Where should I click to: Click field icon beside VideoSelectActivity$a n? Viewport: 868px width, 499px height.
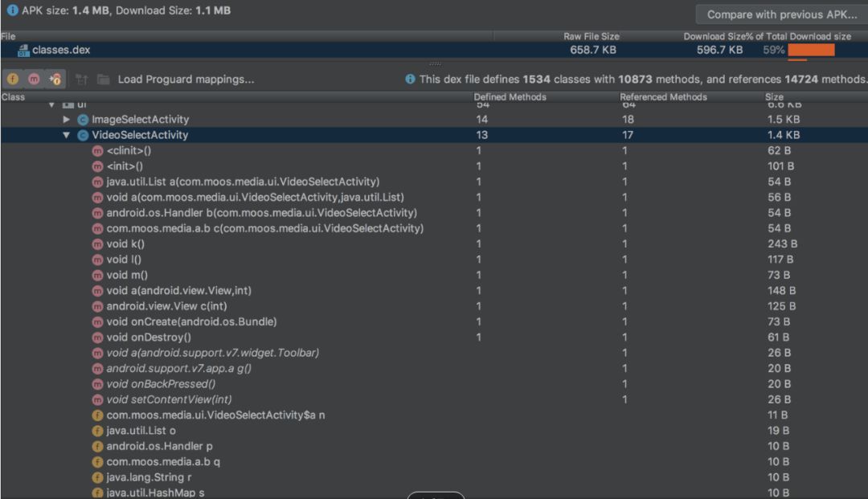97,415
